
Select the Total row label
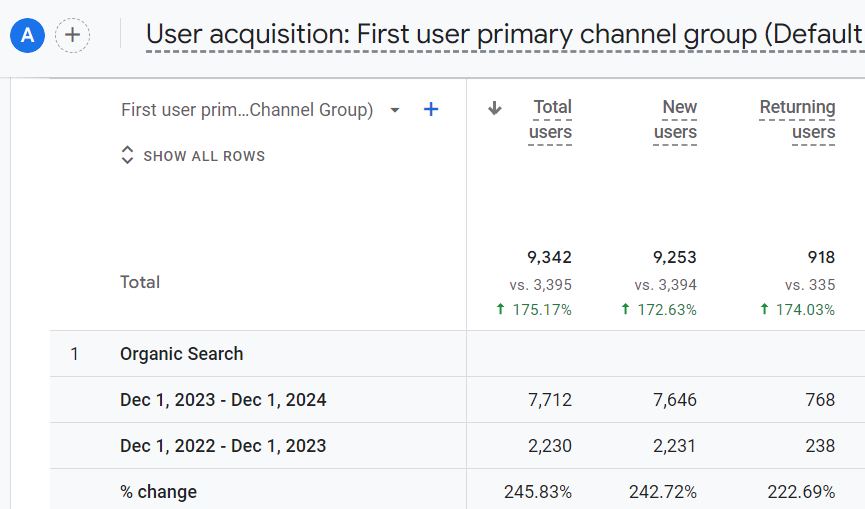coord(140,282)
